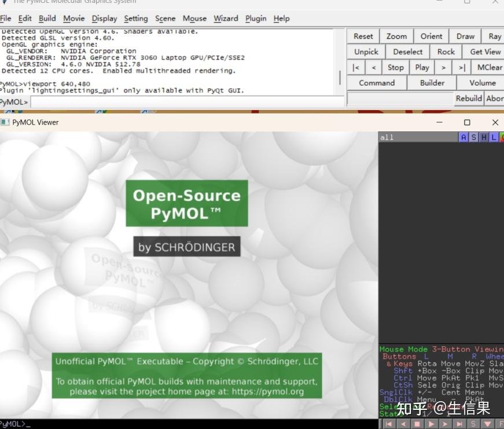
Task: Click the step-forward frame icon in viewer
Action: (x=446, y=424)
